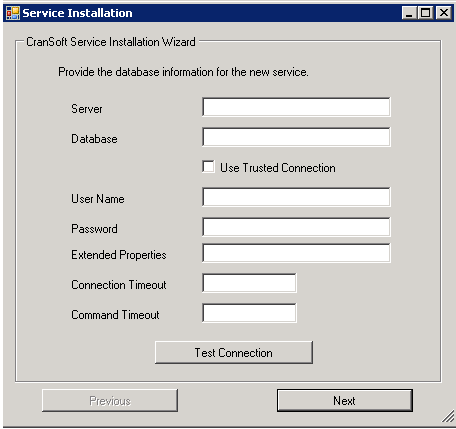
Task: Click the CranSoft Service Installation Wizard group title
Action: click(111, 42)
